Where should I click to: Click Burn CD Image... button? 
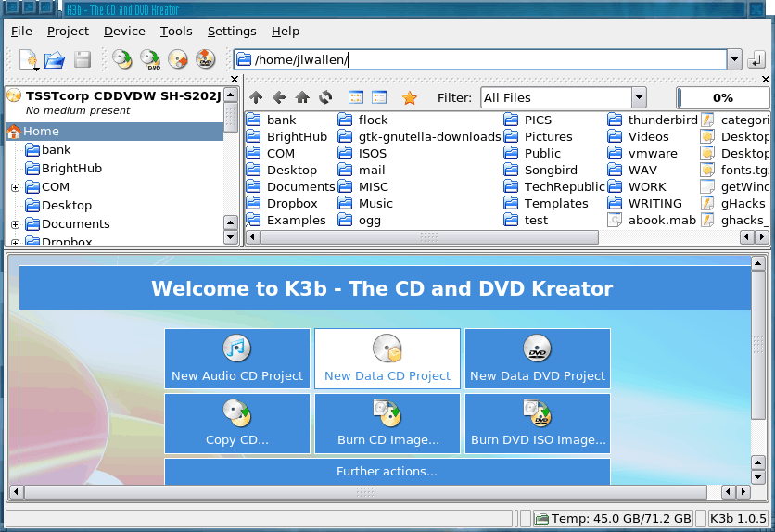pyautogui.click(x=387, y=424)
